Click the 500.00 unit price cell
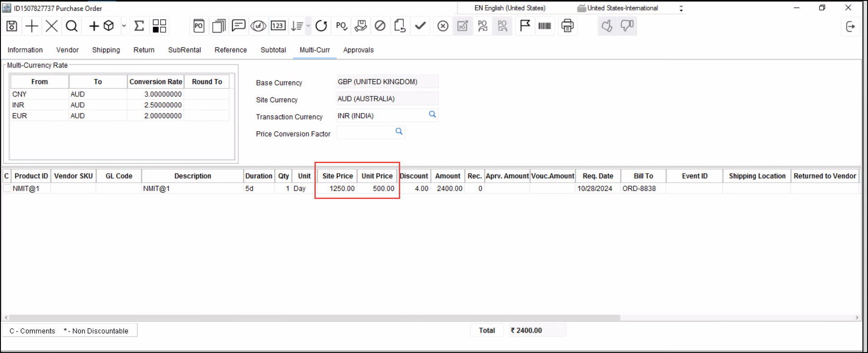Viewport: 868px width, 353px height. [377, 189]
